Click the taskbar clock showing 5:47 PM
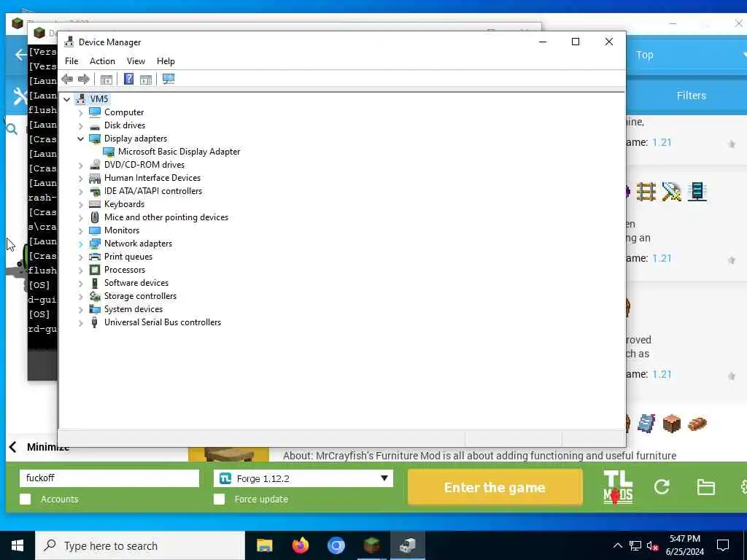This screenshot has width=747, height=560. pos(684,545)
